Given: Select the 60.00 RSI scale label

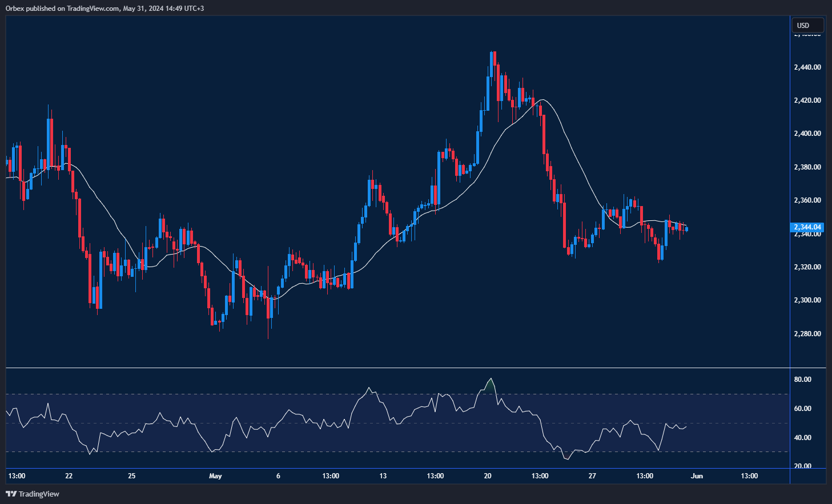Looking at the screenshot, I should coord(802,409).
